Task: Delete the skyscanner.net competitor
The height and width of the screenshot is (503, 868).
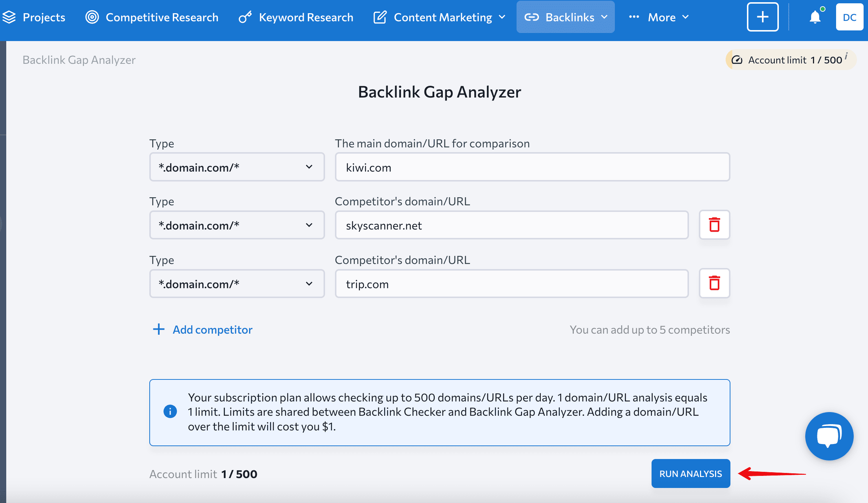Action: (x=714, y=225)
